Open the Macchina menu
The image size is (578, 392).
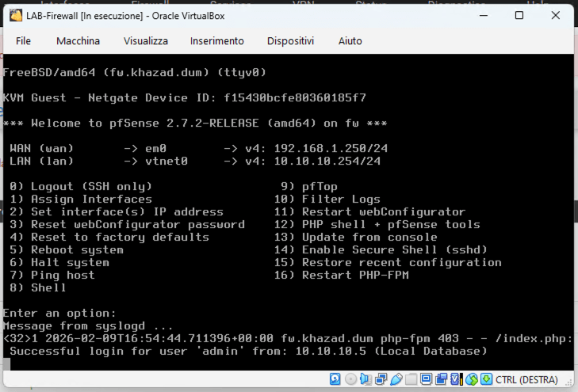[78, 40]
